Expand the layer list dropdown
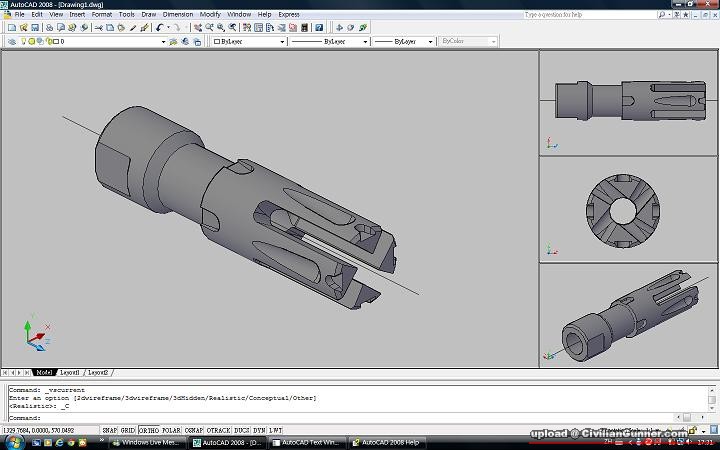This screenshot has width=720, height=450. [162, 42]
